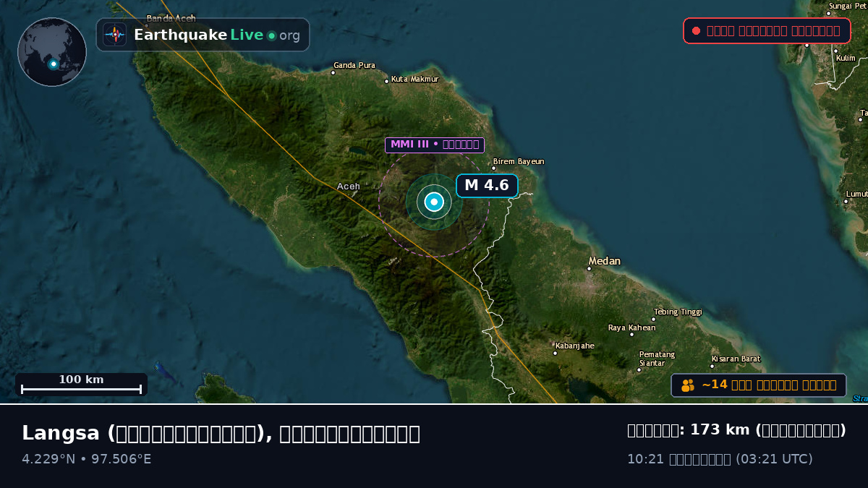This screenshot has height=488, width=868.
Task: Click the 173 km depth text
Action: (x=736, y=430)
